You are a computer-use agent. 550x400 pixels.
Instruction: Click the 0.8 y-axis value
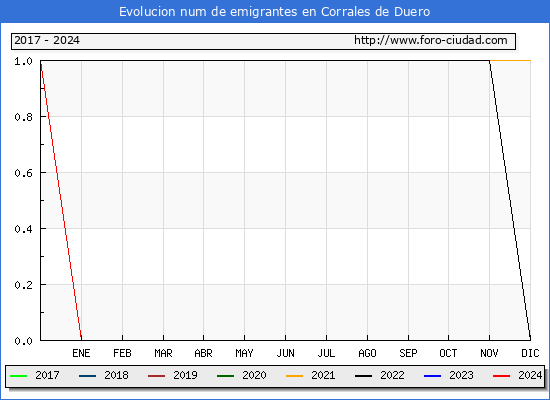(x=23, y=117)
